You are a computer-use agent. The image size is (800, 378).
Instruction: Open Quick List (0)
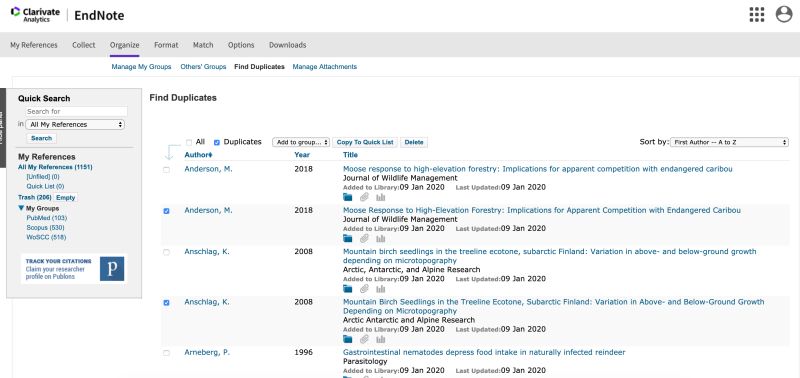(x=45, y=186)
